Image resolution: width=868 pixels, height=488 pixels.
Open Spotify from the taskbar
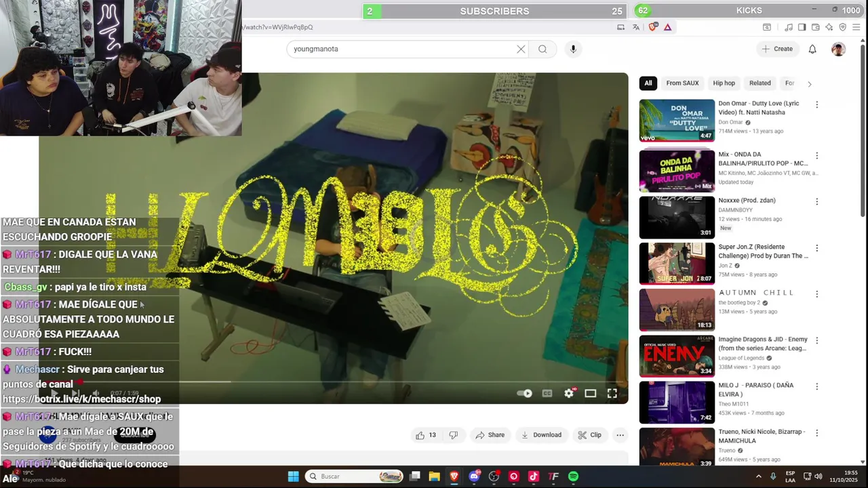pyautogui.click(x=573, y=476)
